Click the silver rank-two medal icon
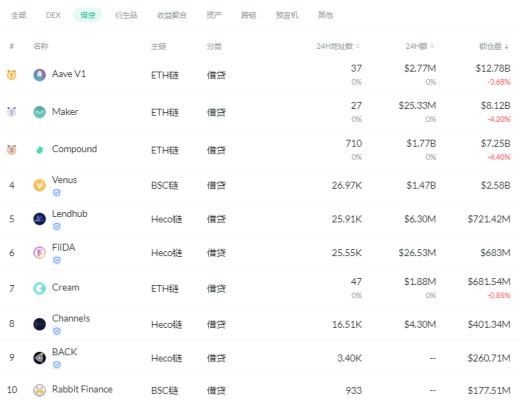This screenshot has height=400, width=520. point(12,112)
